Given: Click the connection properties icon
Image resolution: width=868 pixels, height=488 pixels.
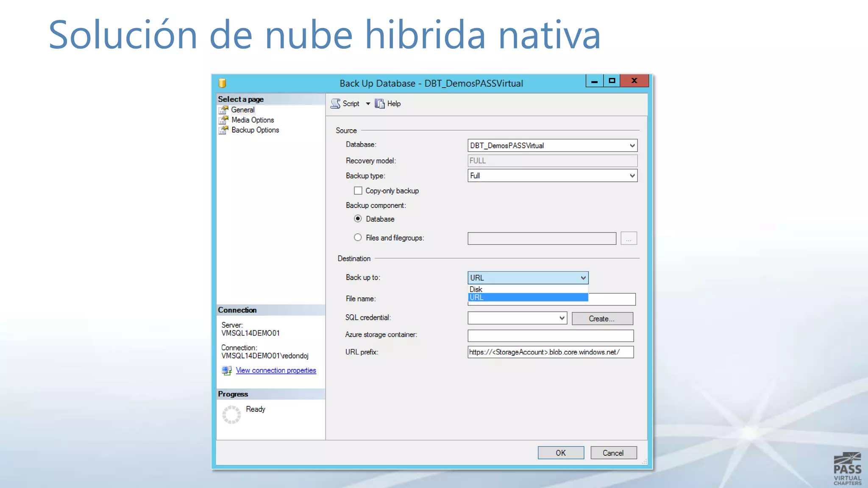Looking at the screenshot, I should click(x=226, y=371).
